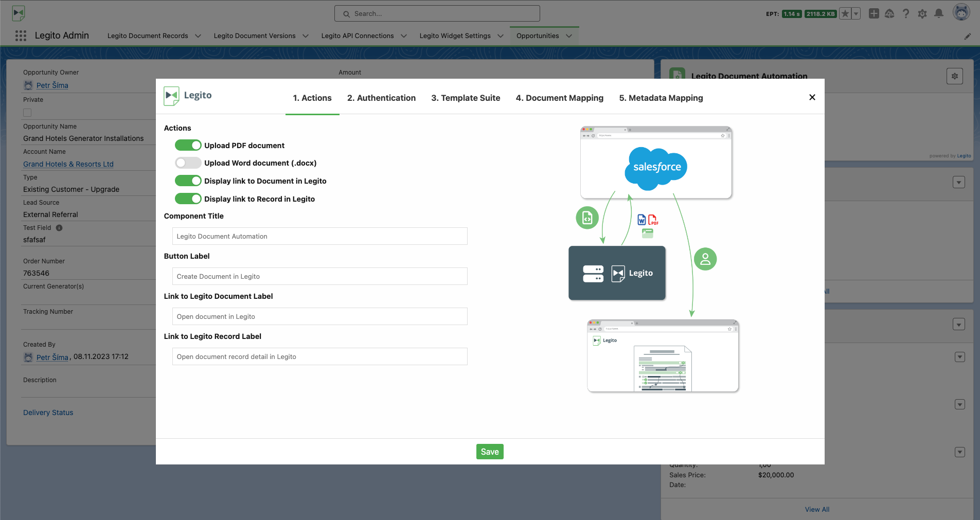Expand Opportunities tab menu chevron

568,36
